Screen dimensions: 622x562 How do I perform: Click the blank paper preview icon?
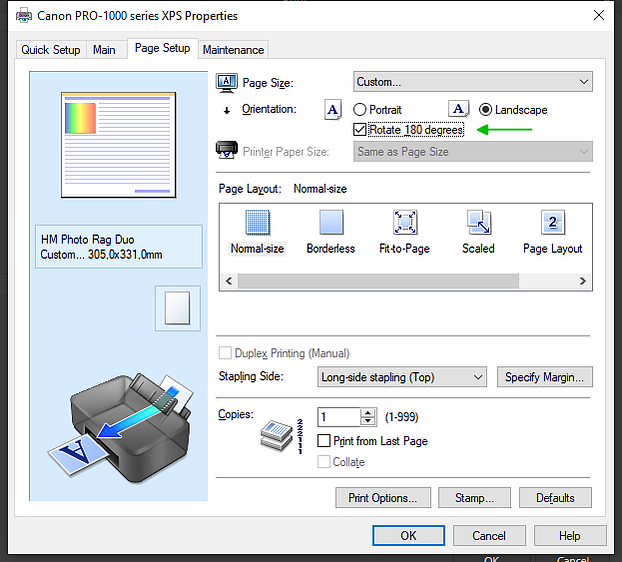177,308
